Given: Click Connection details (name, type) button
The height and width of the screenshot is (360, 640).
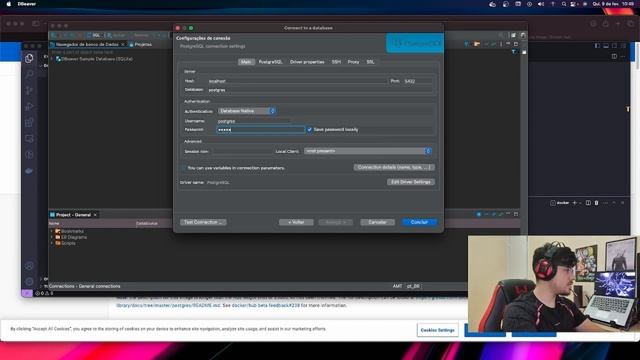Looking at the screenshot, I should (x=394, y=167).
